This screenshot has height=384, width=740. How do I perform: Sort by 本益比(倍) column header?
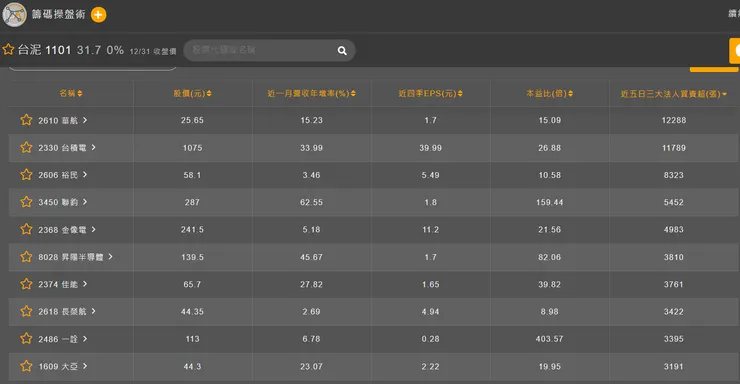(550, 93)
